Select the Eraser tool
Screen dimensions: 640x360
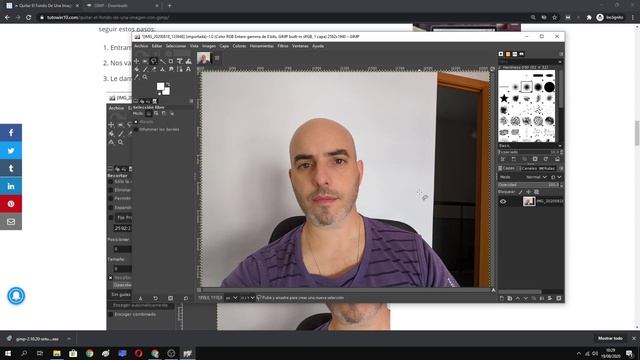coord(153,69)
